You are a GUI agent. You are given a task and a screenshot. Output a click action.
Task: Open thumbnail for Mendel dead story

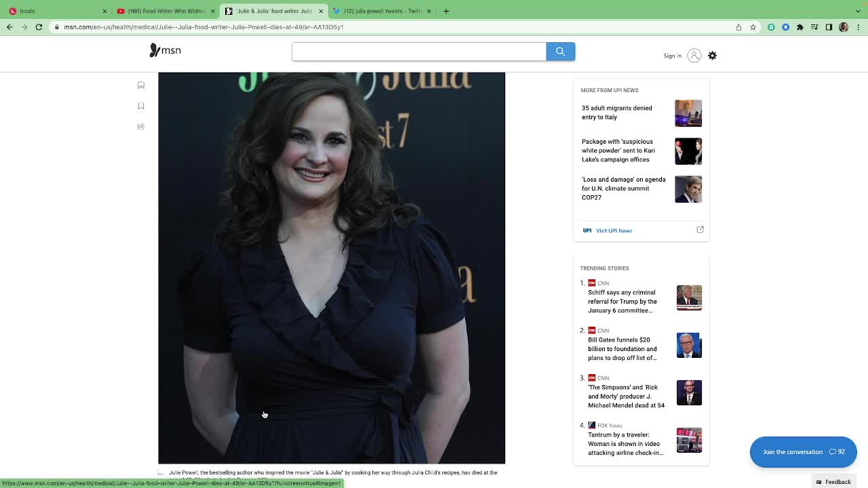[x=689, y=392]
